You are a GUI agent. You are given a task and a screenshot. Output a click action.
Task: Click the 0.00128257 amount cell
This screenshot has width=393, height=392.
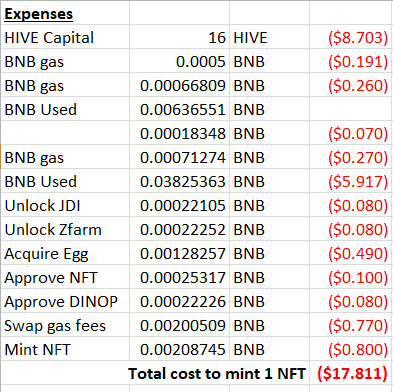[x=179, y=253]
